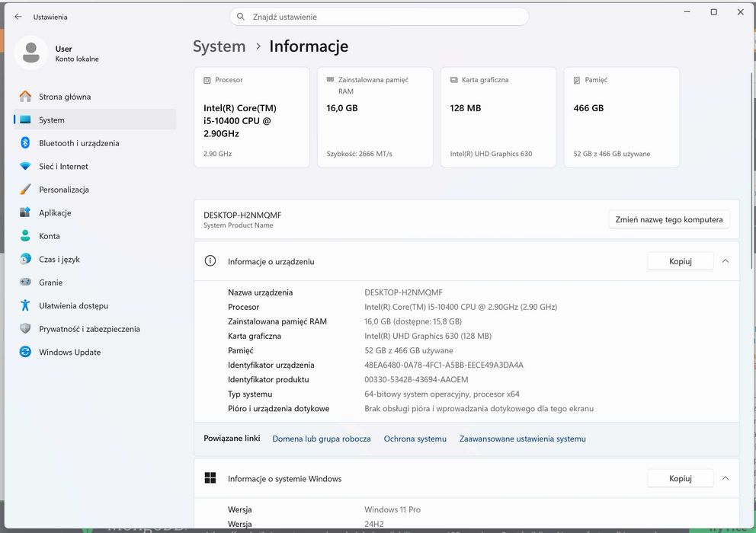Click the Ułatwienia dostępu accessibility icon
The height and width of the screenshot is (533, 756).
pyautogui.click(x=25, y=305)
